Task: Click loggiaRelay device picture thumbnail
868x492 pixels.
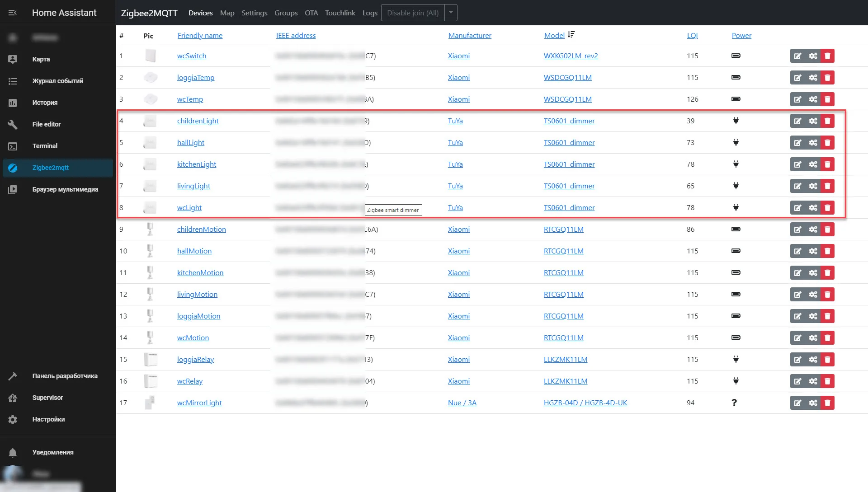Action: [150, 360]
